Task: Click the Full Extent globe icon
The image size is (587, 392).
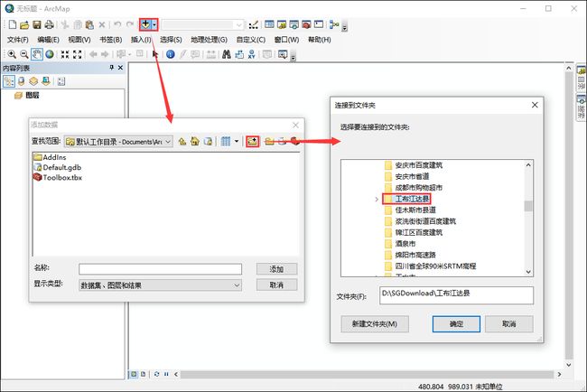Action: point(50,54)
